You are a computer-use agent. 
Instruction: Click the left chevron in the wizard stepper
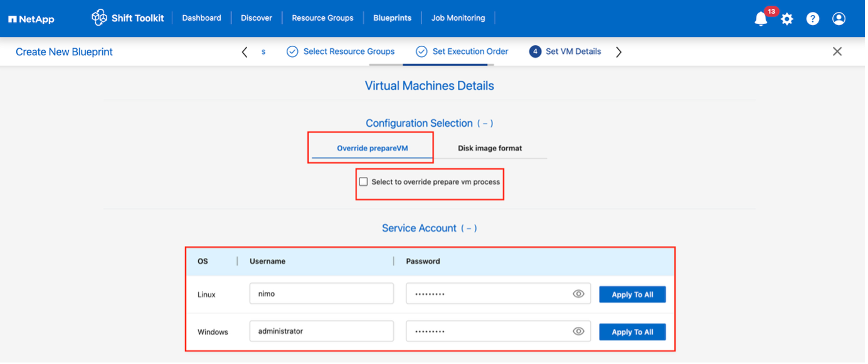244,51
